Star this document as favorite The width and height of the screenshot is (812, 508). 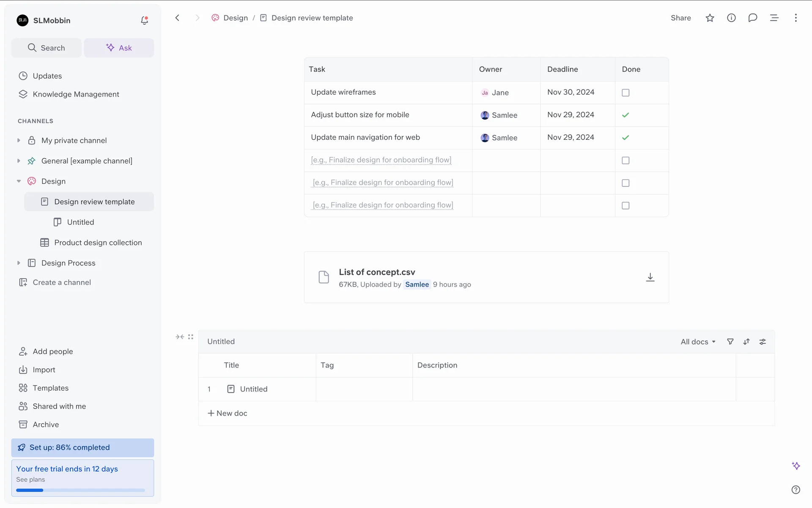(710, 18)
